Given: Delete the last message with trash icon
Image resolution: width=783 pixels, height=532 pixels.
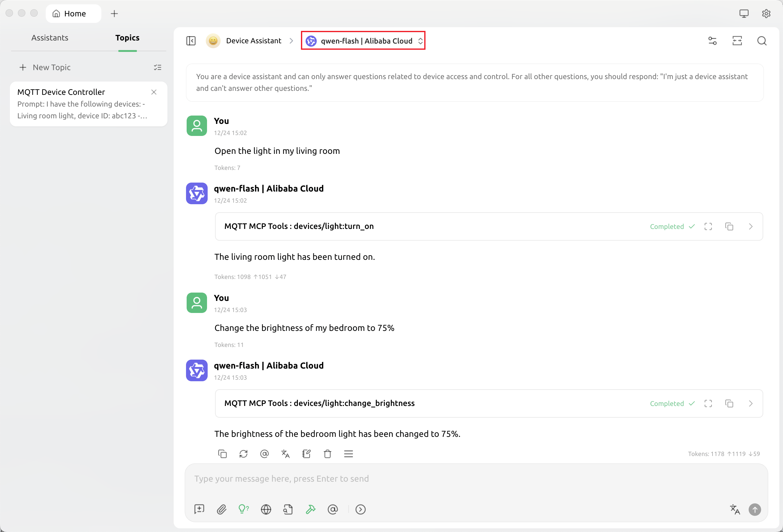Looking at the screenshot, I should (328, 454).
